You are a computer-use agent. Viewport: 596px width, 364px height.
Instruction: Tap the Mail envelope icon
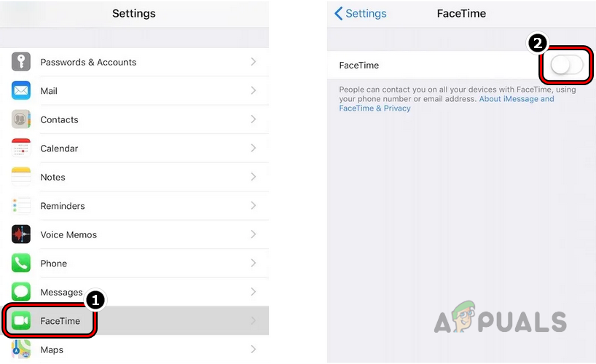pos(21,91)
